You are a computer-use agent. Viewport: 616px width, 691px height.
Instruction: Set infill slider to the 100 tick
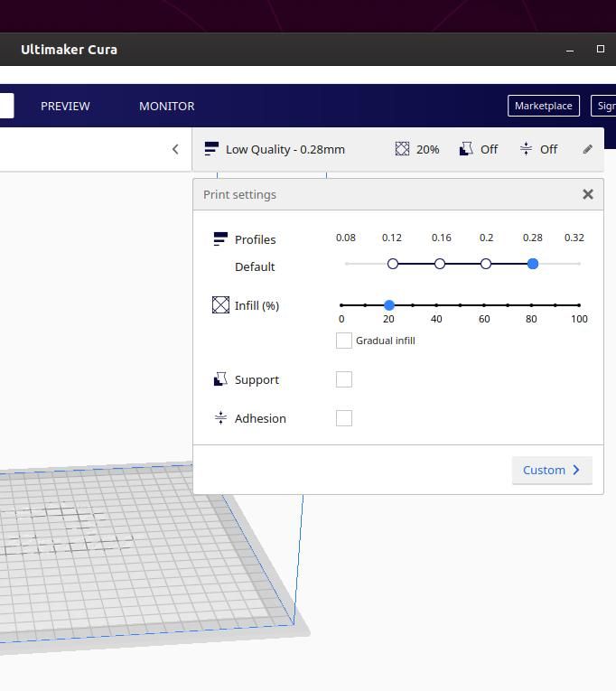tap(579, 305)
